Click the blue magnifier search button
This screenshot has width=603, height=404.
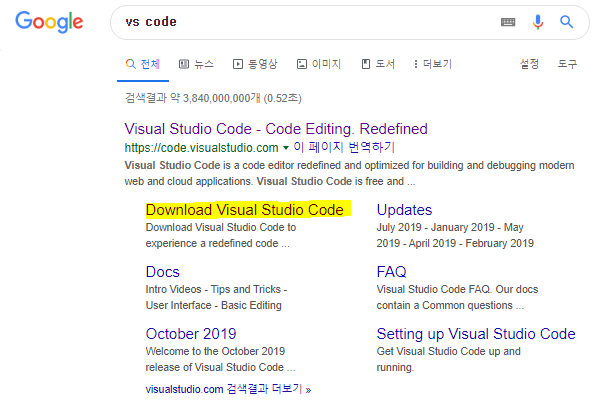[x=566, y=22]
